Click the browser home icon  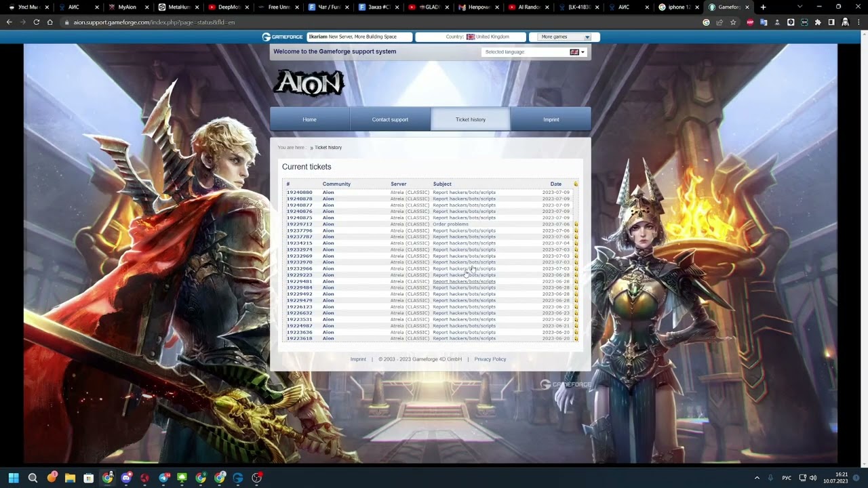click(50, 22)
